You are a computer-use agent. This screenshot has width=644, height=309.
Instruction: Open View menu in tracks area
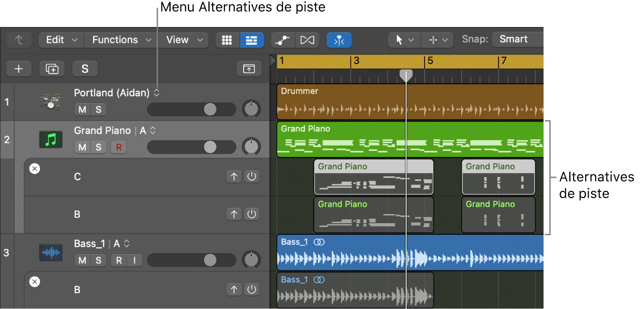[183, 40]
